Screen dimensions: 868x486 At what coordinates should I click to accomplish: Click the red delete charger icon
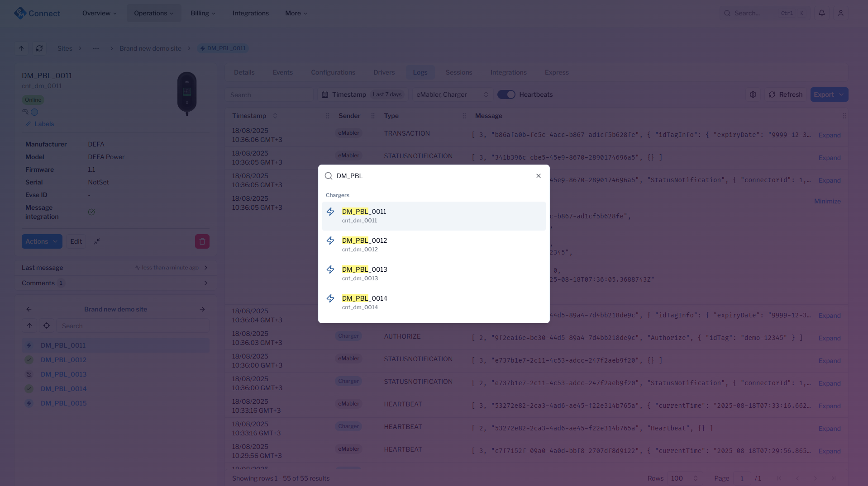[x=202, y=241]
